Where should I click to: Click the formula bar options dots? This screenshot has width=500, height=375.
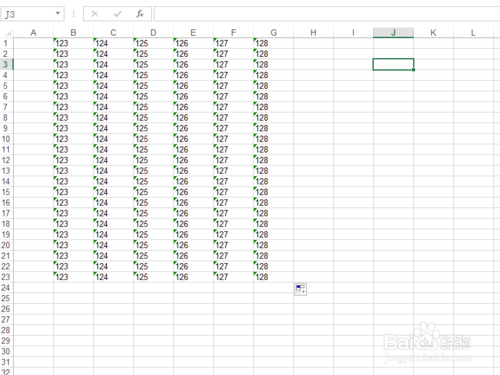[x=74, y=14]
